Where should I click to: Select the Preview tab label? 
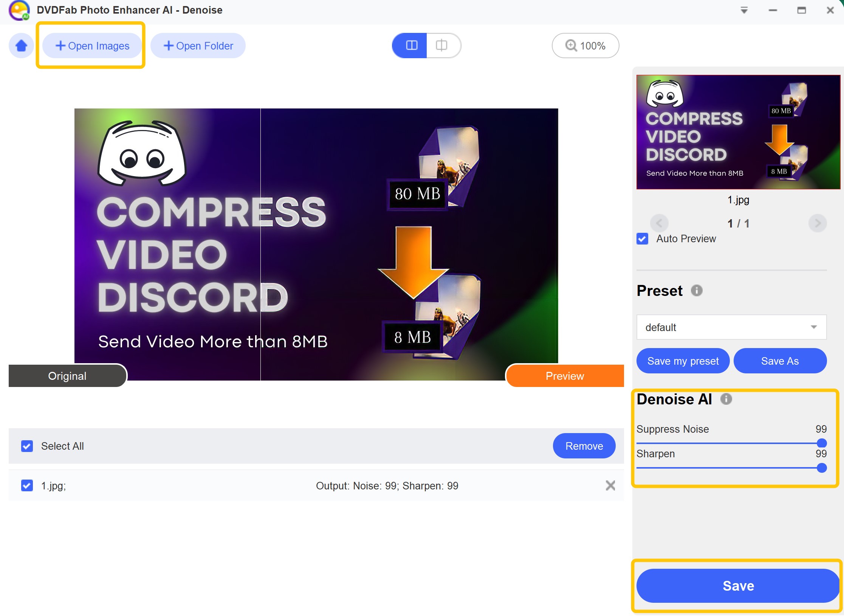[565, 376]
